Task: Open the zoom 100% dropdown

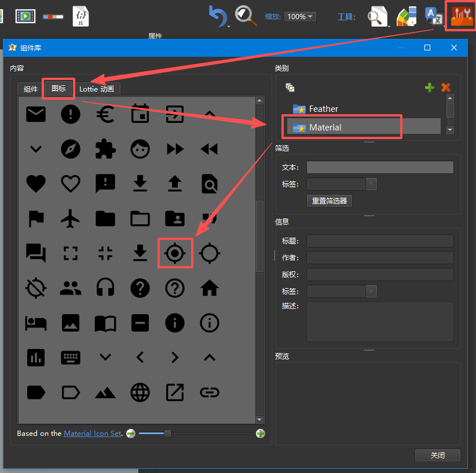Action: click(x=301, y=16)
